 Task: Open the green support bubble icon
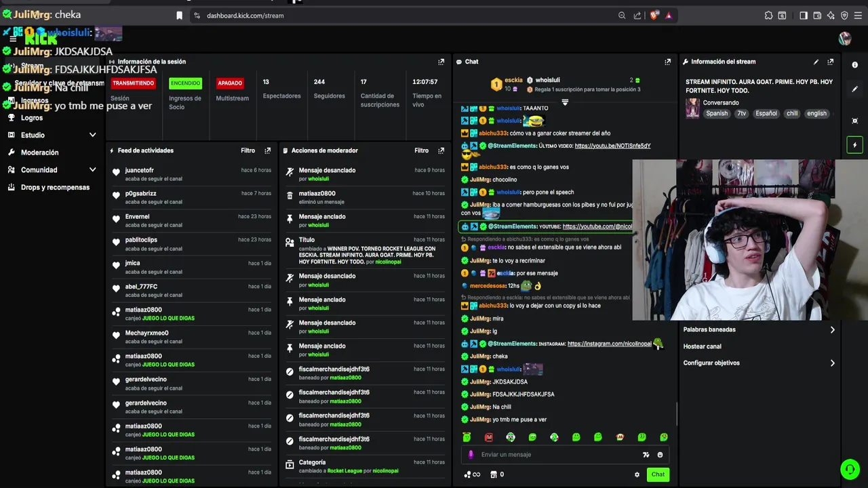[x=850, y=469]
